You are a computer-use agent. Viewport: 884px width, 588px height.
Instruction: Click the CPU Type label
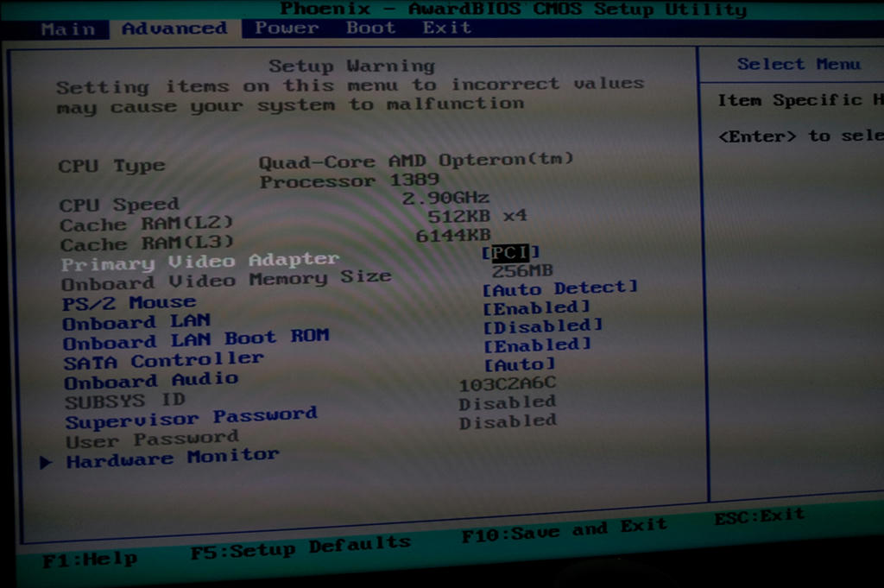(111, 166)
